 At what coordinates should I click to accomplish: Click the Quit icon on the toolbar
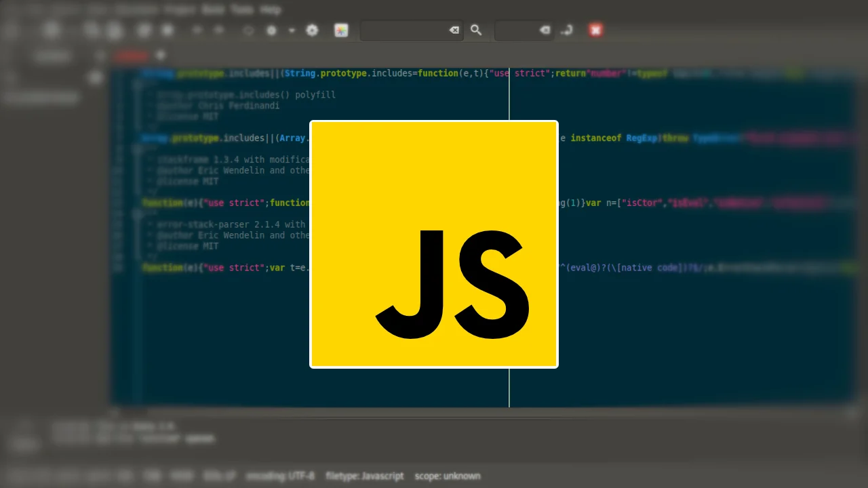[x=595, y=30]
